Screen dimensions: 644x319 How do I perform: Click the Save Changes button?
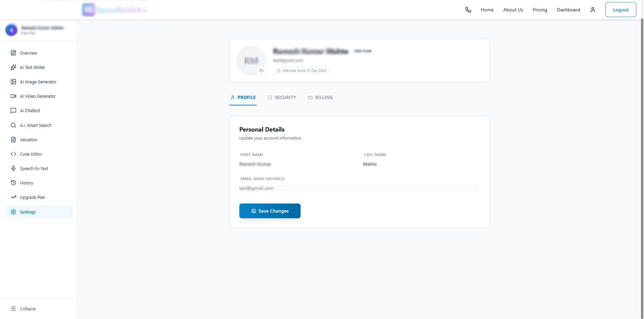pos(270,211)
